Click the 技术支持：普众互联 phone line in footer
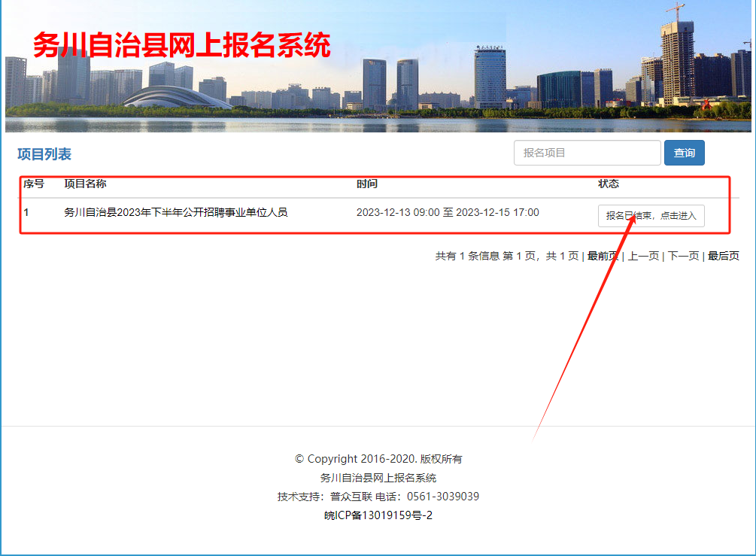756x556 pixels. (378, 497)
